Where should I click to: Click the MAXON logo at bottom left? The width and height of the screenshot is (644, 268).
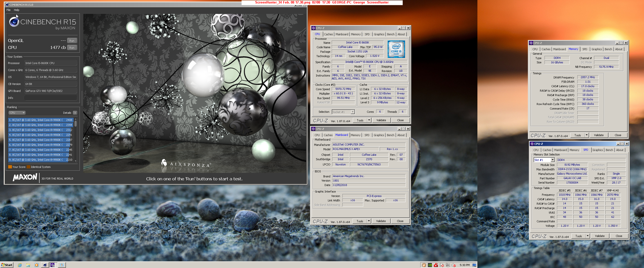point(25,177)
